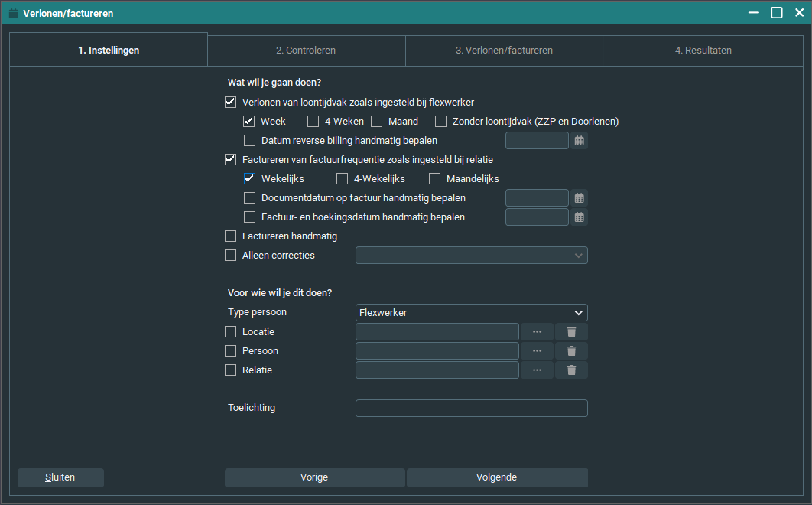Uncheck the Week loontijdvak checkbox
Image resolution: width=812 pixels, height=505 pixels.
coord(249,122)
